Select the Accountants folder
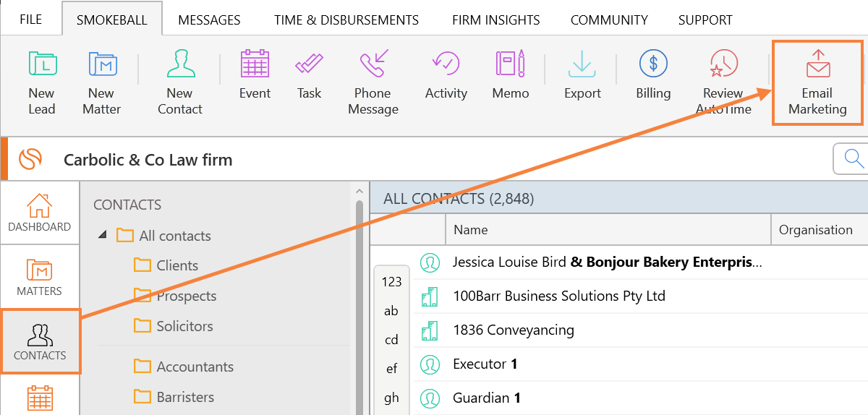Viewport: 868px width, 415px height. click(x=184, y=367)
